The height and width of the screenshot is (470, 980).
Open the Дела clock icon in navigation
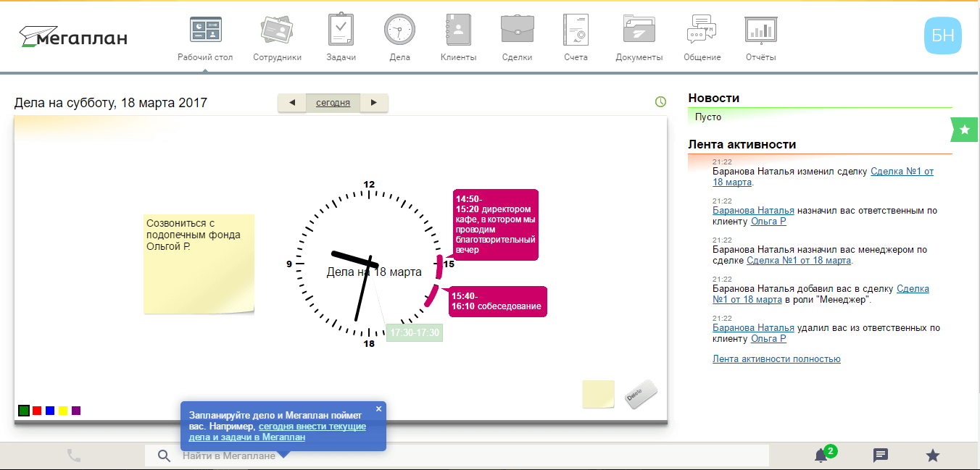pos(399,30)
